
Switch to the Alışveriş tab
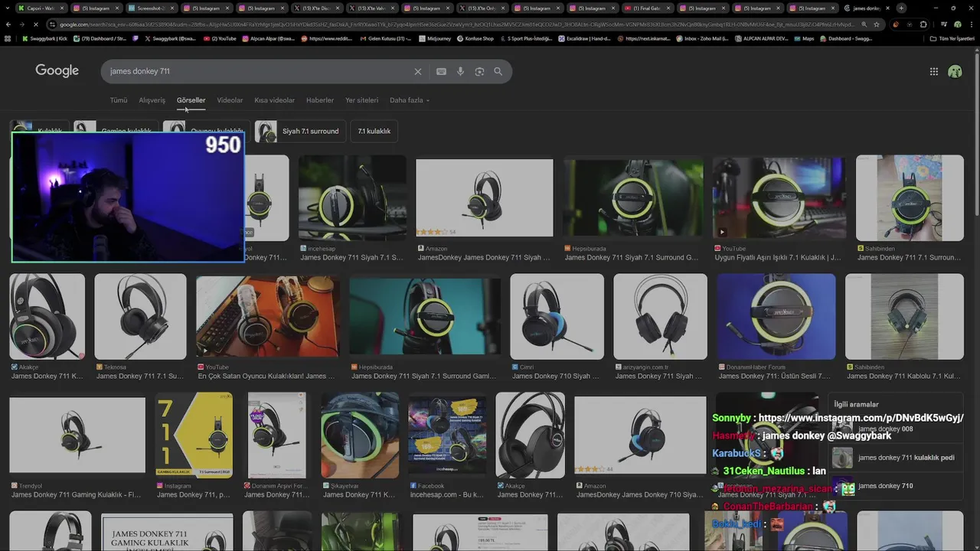[152, 100]
